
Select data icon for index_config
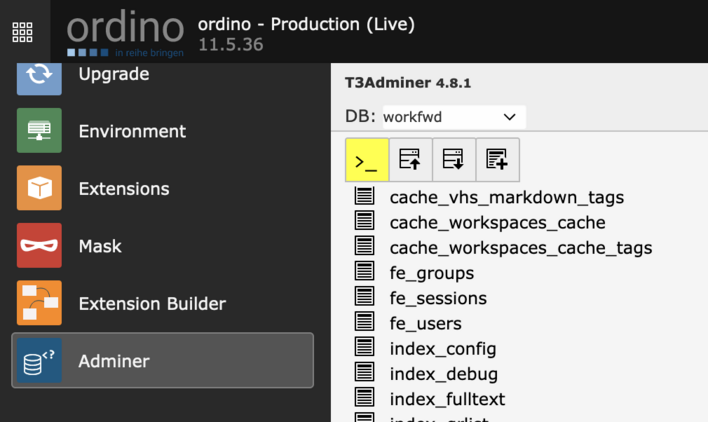(x=364, y=347)
